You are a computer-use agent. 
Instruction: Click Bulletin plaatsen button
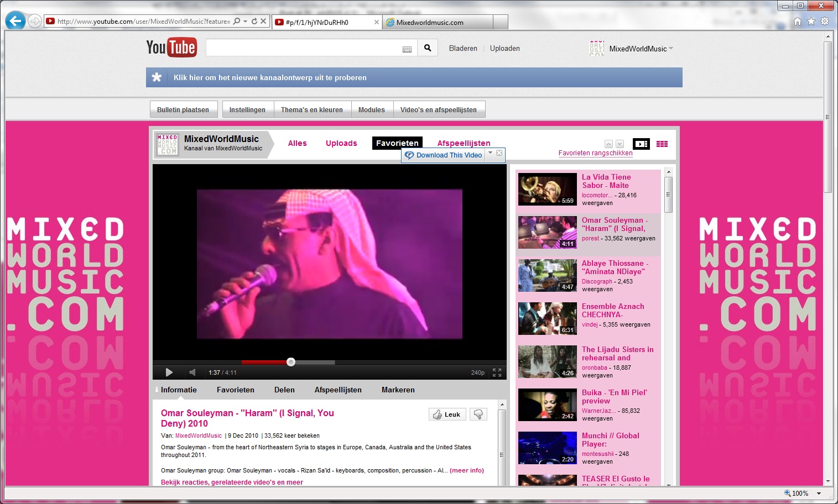click(x=183, y=109)
